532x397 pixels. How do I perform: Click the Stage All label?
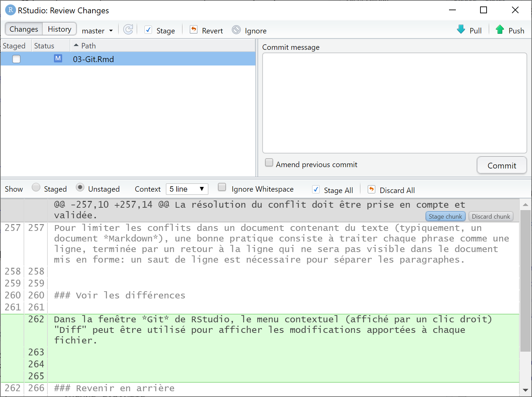tap(338, 190)
